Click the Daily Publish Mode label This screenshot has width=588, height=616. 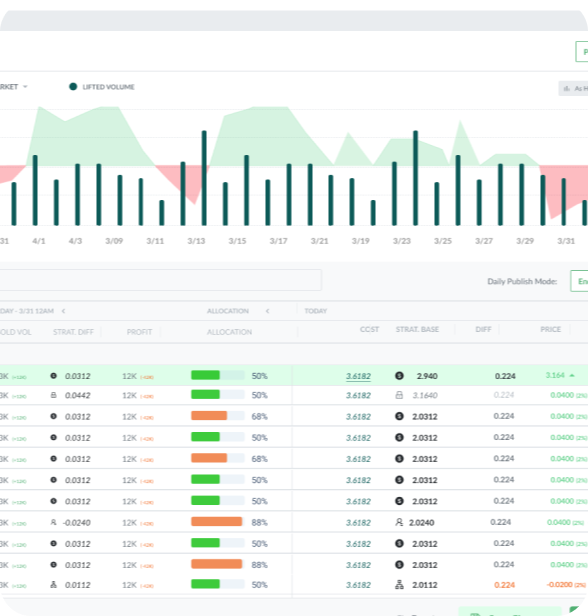point(522,281)
